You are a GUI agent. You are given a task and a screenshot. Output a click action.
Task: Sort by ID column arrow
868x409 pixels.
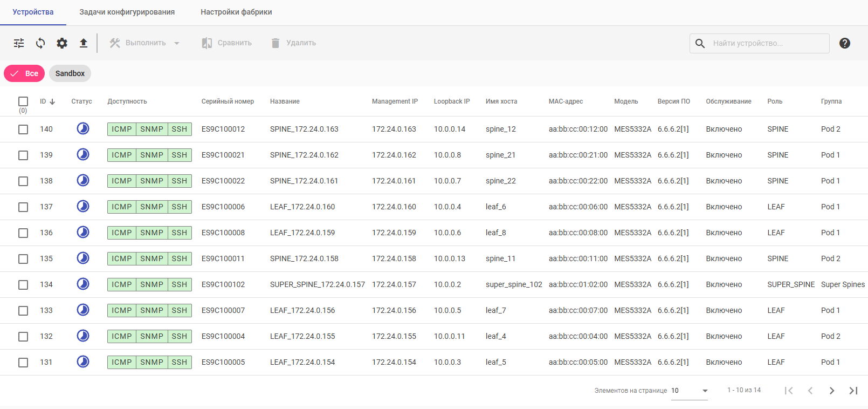pyautogui.click(x=52, y=101)
